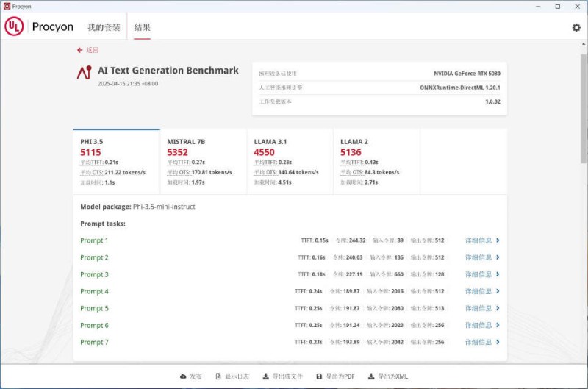
Task: Show the LLAMA 2 score panel
Action: point(376,160)
